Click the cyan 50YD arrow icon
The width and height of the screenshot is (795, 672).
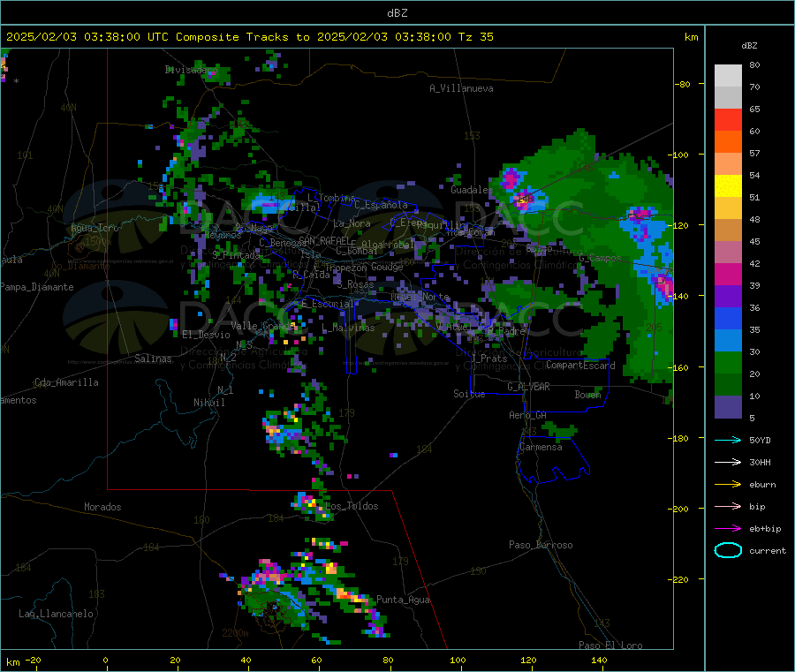tap(728, 440)
